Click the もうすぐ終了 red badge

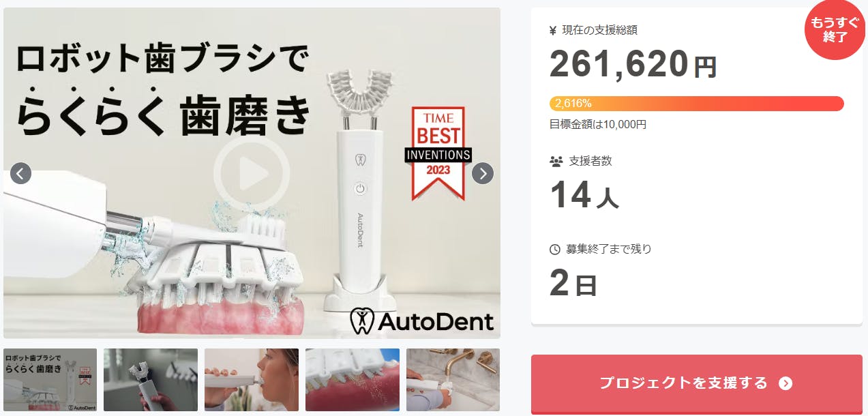[x=835, y=30]
